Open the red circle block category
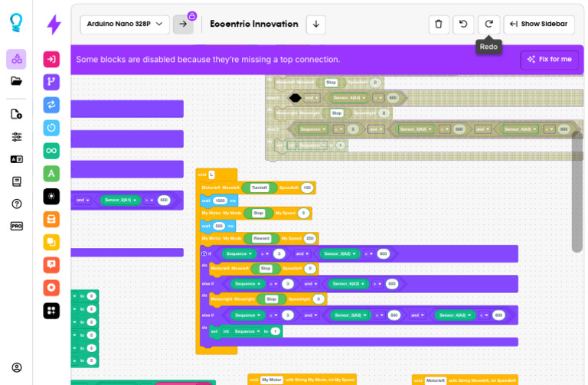Viewport: 588px width, 385px height. click(x=51, y=288)
